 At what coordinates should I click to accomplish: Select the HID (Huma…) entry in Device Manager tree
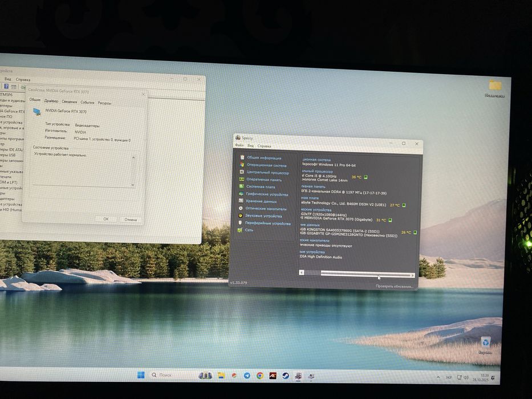pos(10,210)
